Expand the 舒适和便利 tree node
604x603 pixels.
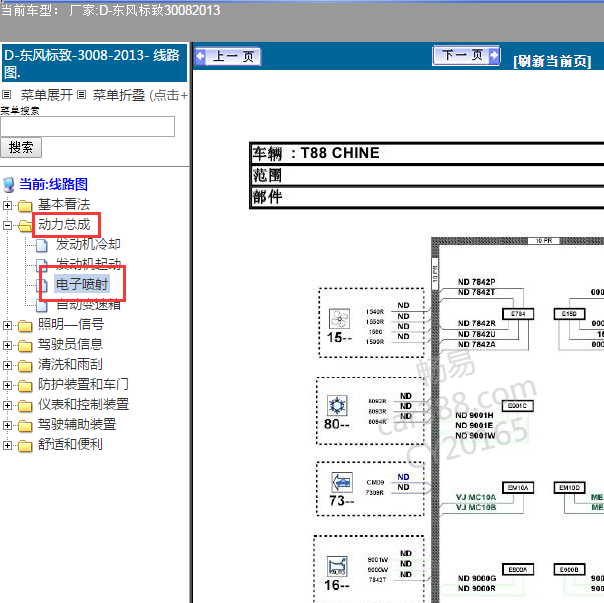7,445
